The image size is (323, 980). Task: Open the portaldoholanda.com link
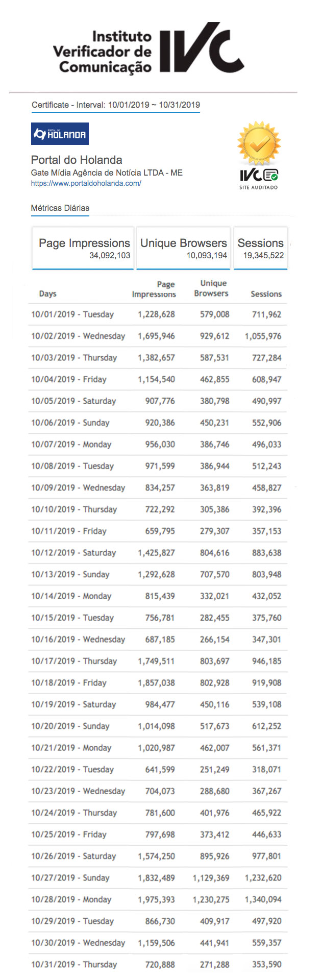(86, 183)
